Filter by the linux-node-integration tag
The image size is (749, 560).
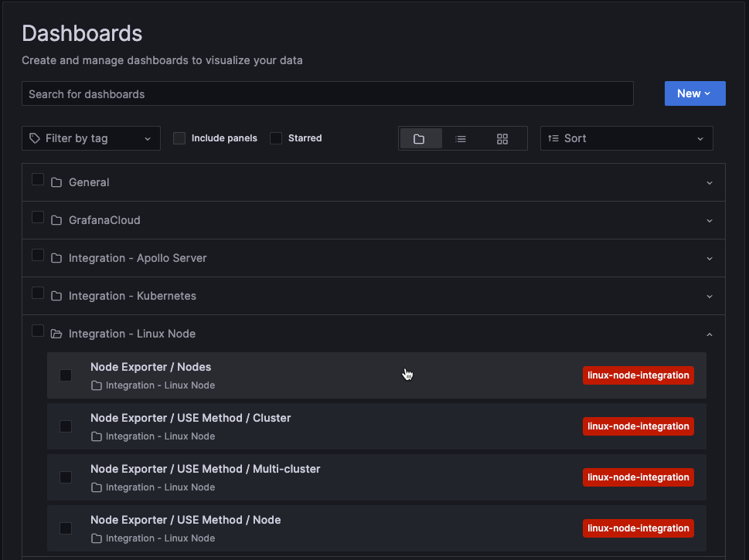click(638, 375)
